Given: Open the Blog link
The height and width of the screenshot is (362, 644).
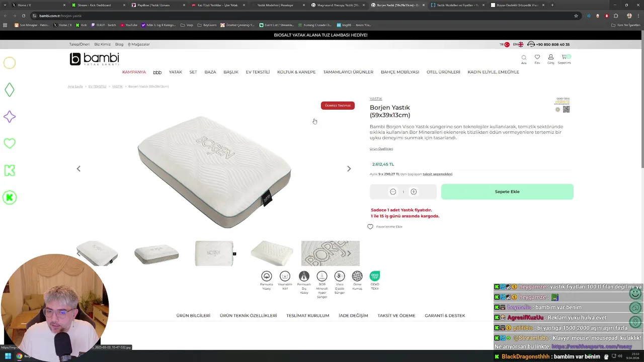Looking at the screenshot, I should (x=119, y=44).
